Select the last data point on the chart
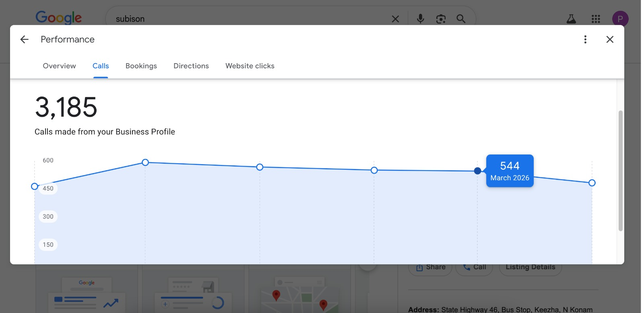Viewport: 644px width, 313px height. (x=592, y=183)
